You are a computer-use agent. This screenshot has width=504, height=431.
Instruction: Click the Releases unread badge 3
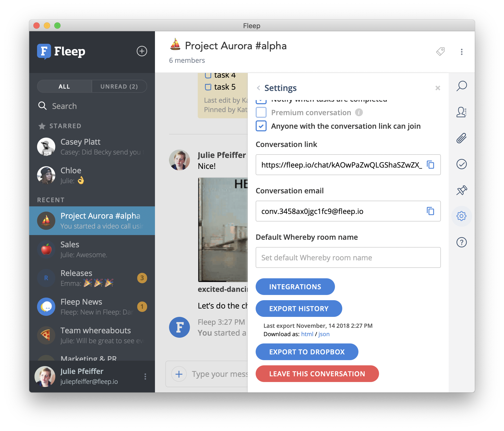coord(142,278)
